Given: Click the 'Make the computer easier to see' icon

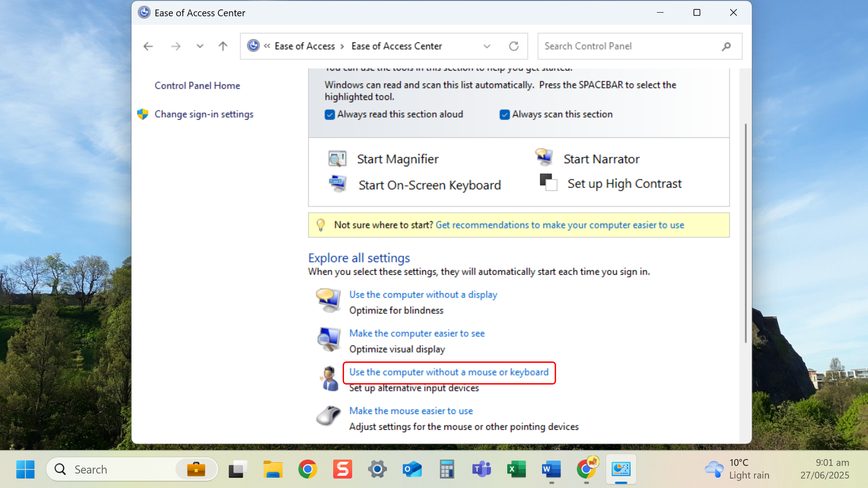Looking at the screenshot, I should [329, 339].
